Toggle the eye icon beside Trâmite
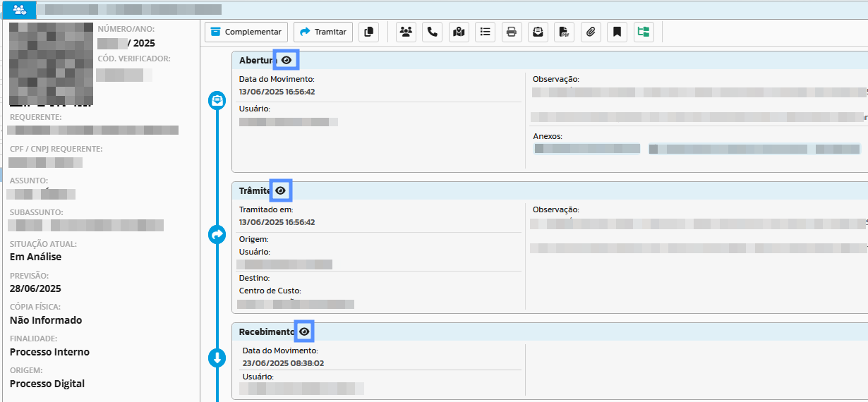Image resolution: width=868 pixels, height=402 pixels. point(280,190)
